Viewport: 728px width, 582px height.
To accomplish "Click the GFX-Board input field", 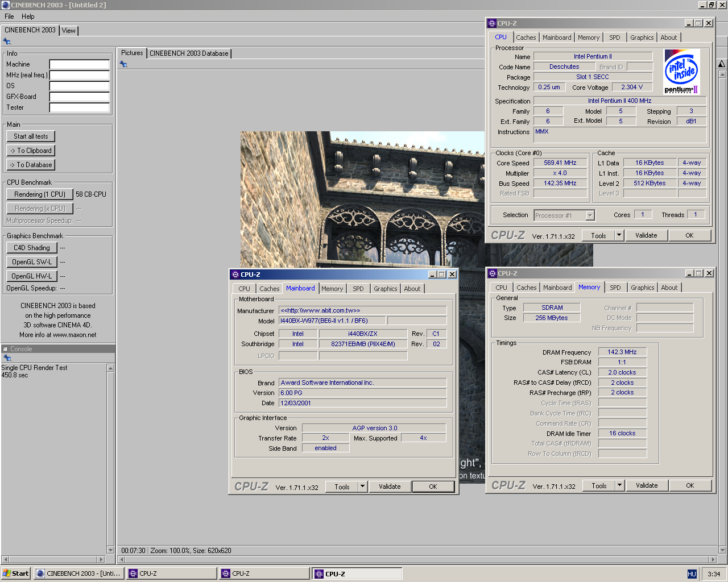I will coord(79,97).
